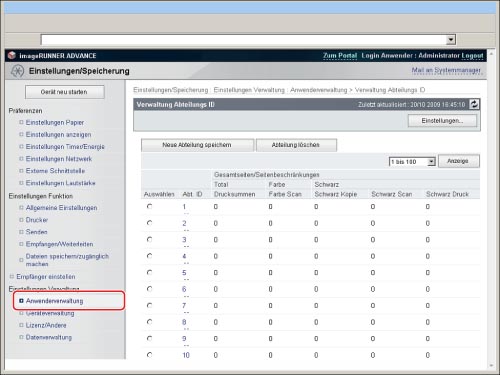Viewport: 500px width, 375px height.
Task: Open Externe Schnittstelle in sidebar
Action: (55, 171)
